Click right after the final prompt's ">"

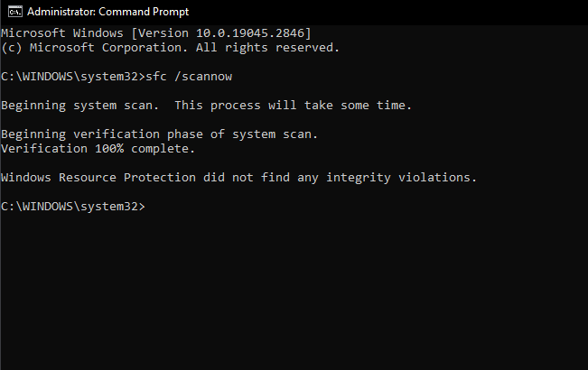tap(148, 207)
